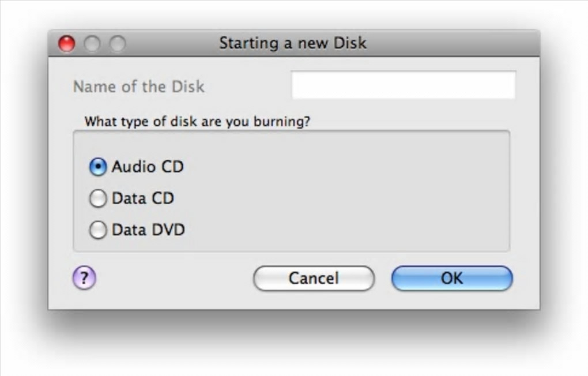This screenshot has width=588, height=376.
Task: Click empty space right of the Data DVD label
Action: click(346, 231)
